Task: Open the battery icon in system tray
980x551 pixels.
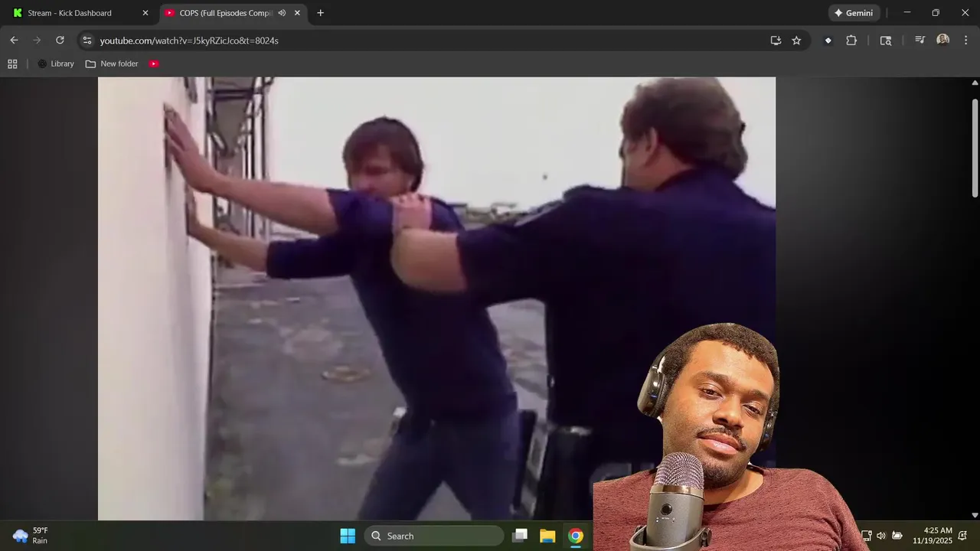Action: (x=897, y=536)
